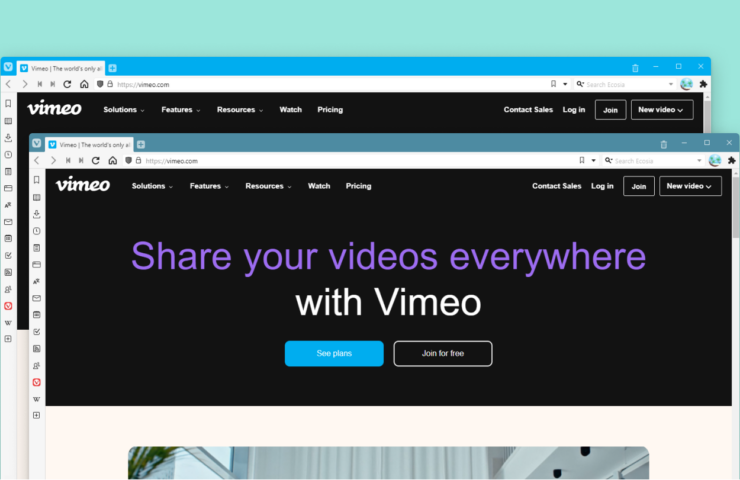Screen dimensions: 740x480
Task: Click Join button in front window header
Action: click(639, 186)
